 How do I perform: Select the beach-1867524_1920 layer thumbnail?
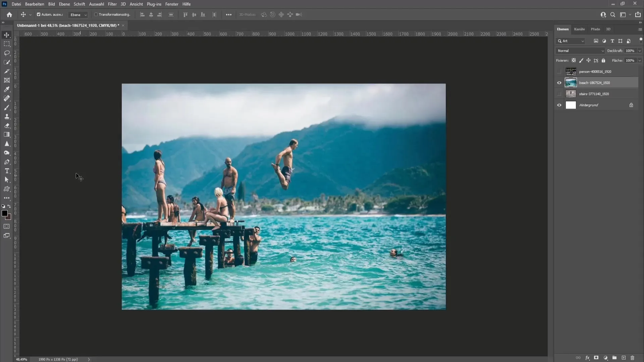tap(571, 83)
